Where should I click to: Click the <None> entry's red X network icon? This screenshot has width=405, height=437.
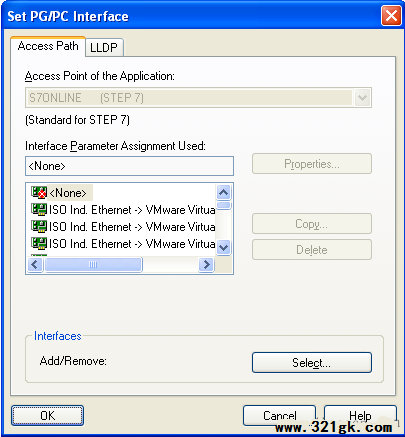tap(39, 193)
